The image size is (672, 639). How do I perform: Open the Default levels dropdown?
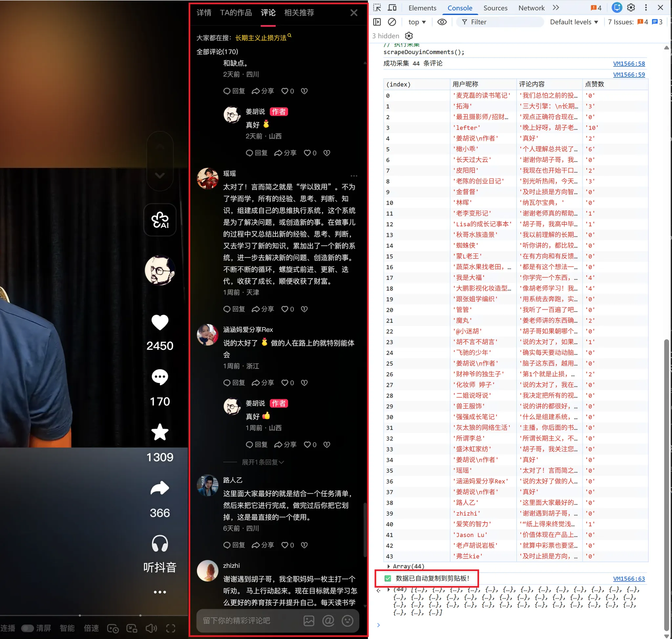(x=574, y=22)
